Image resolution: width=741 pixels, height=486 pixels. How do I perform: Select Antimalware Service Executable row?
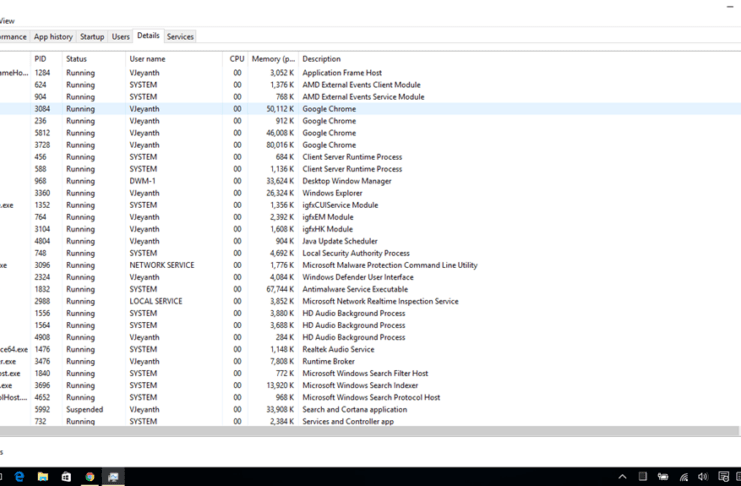tap(370, 289)
